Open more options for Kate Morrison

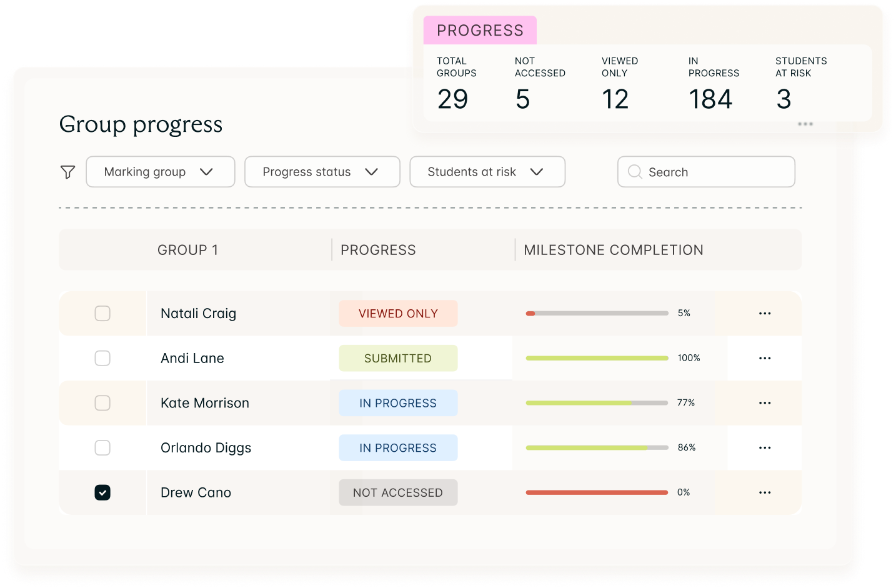coord(765,403)
